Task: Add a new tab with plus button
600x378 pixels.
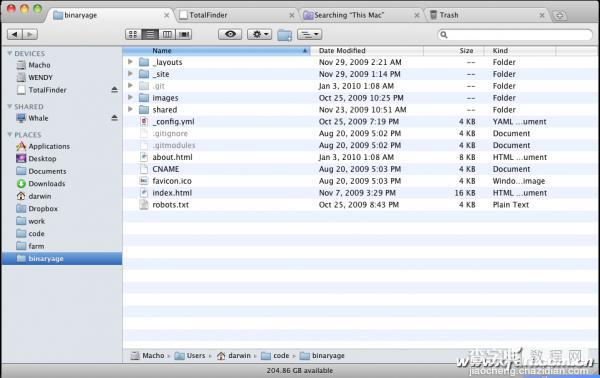Action: 560,15
